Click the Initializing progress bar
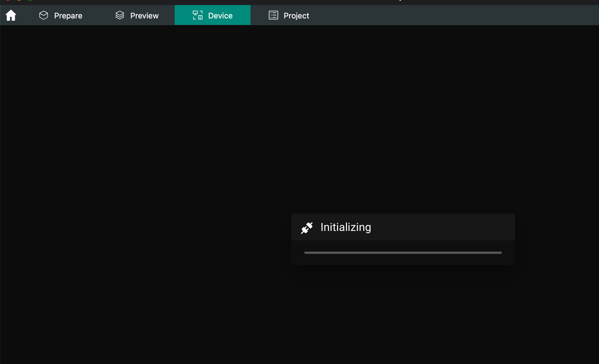Viewport: 599px width, 364px height. 403,252
